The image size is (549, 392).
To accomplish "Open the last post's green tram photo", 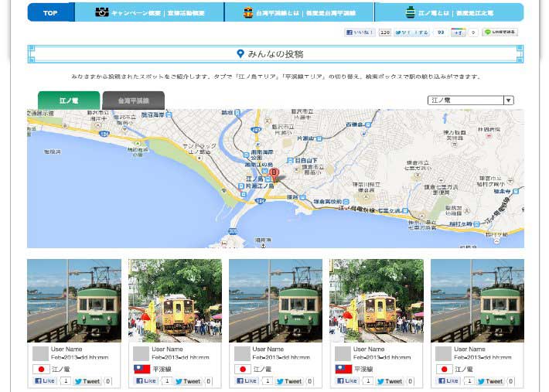I will click(477, 300).
